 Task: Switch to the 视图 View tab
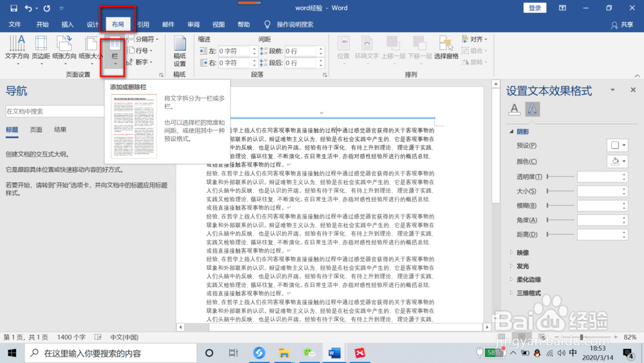click(218, 25)
